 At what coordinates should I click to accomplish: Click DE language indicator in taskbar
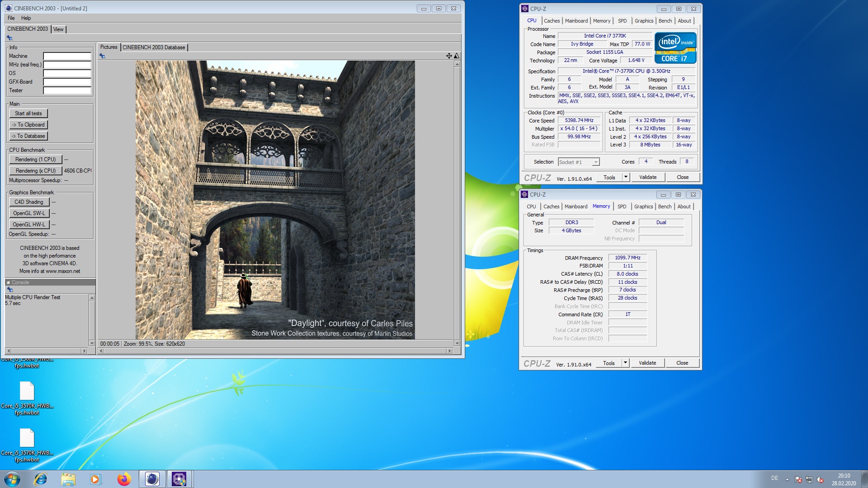click(774, 478)
